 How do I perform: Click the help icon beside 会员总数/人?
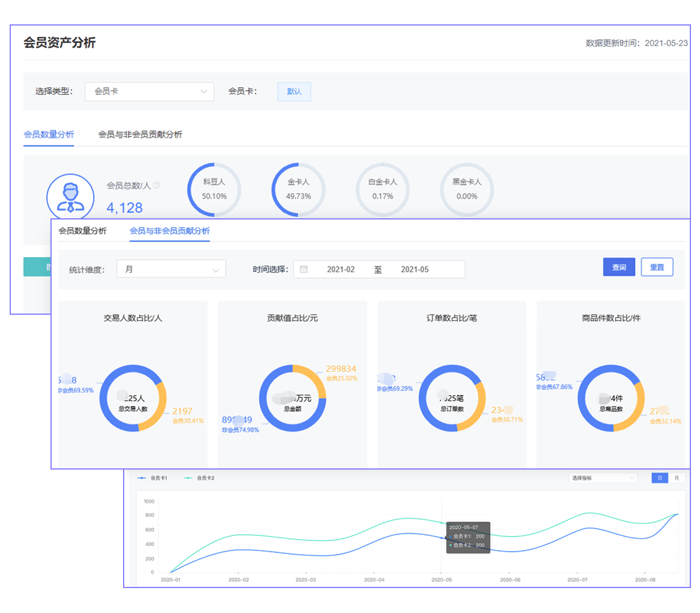point(157,185)
